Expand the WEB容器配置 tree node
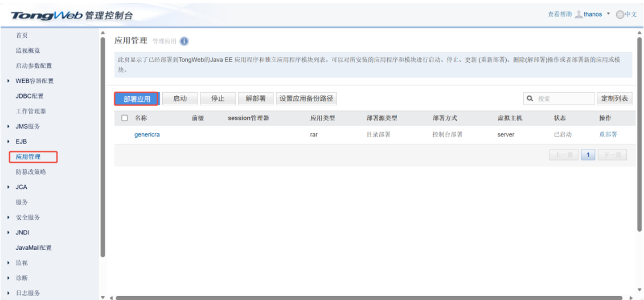This screenshot has height=300, width=644. point(9,81)
